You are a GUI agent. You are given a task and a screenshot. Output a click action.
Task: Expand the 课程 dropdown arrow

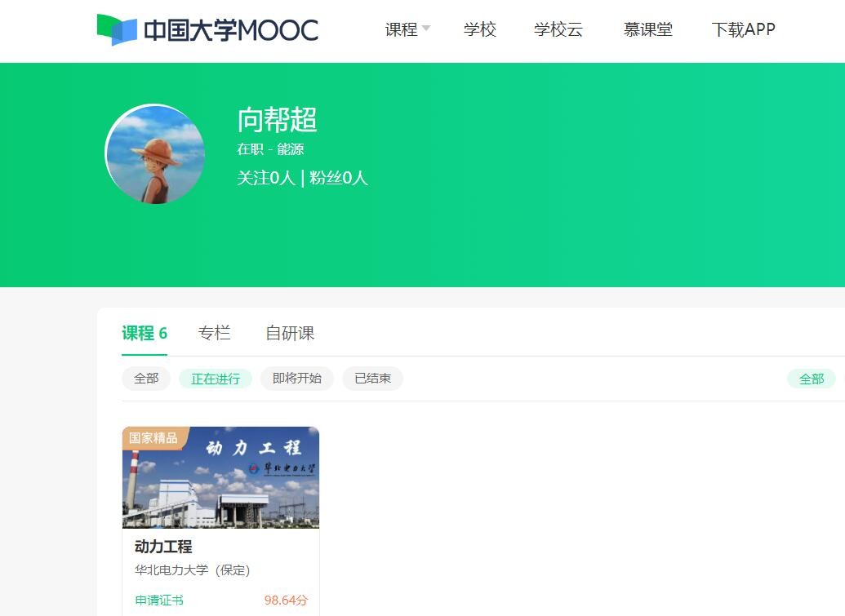click(x=426, y=28)
